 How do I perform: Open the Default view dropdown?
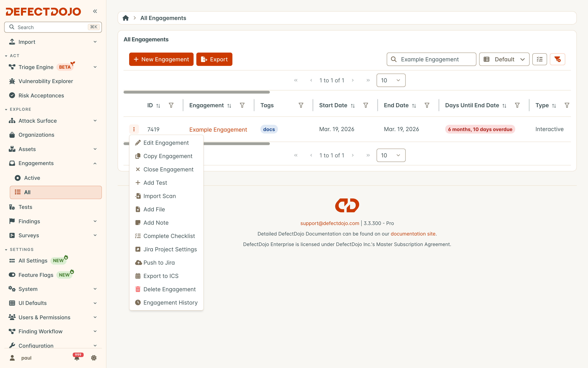point(504,59)
